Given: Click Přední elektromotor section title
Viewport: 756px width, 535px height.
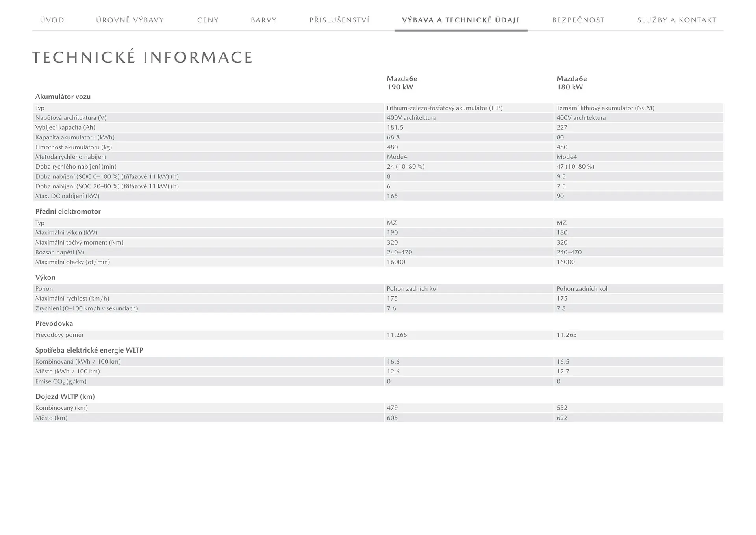Looking at the screenshot, I should 68,212.
